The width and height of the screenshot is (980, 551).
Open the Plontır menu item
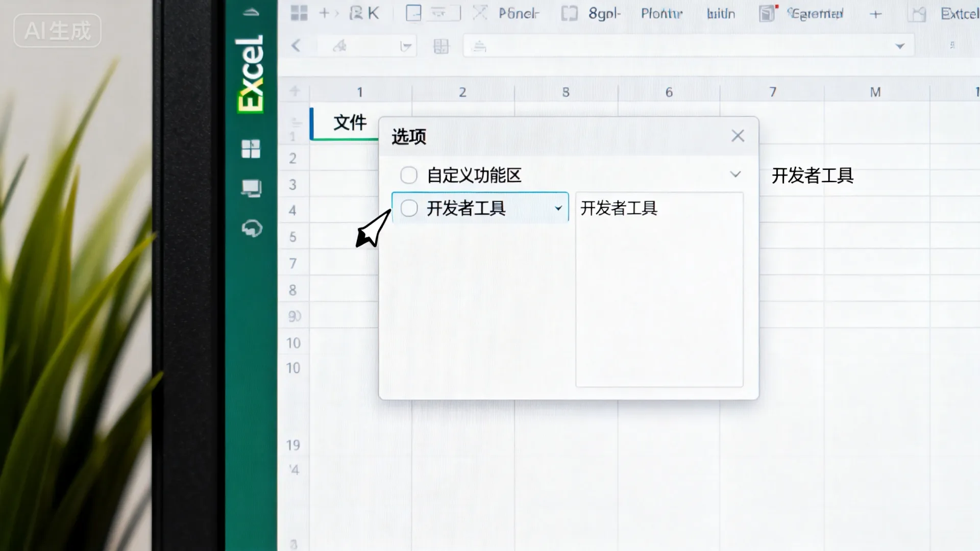(x=661, y=14)
